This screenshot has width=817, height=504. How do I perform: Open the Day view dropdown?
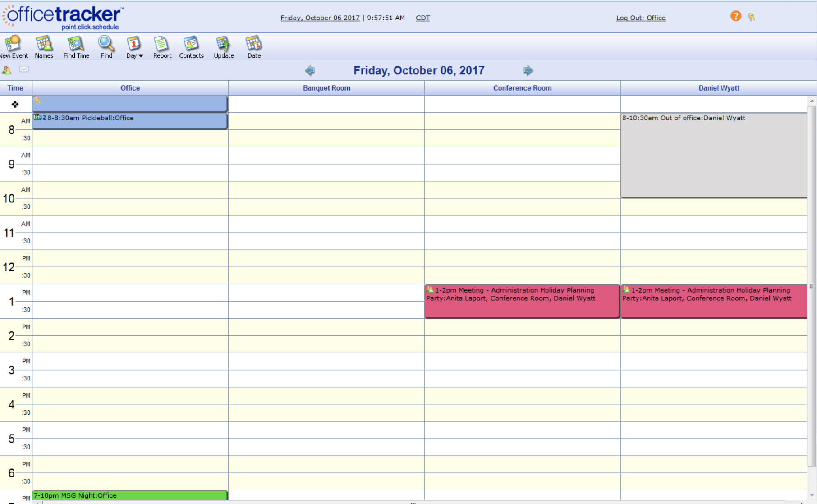(134, 46)
